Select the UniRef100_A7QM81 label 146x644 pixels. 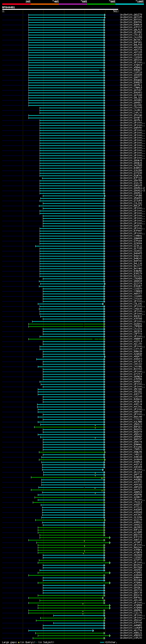pyautogui.click(x=131, y=572)
